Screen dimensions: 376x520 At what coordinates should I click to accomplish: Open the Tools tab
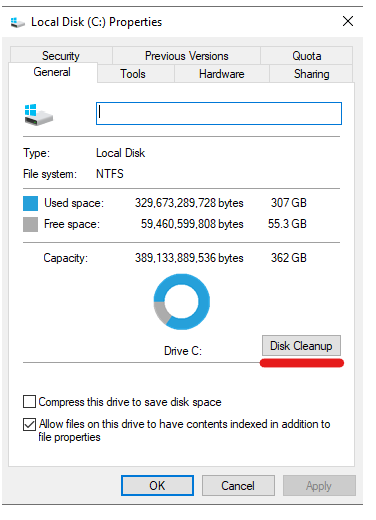click(133, 74)
